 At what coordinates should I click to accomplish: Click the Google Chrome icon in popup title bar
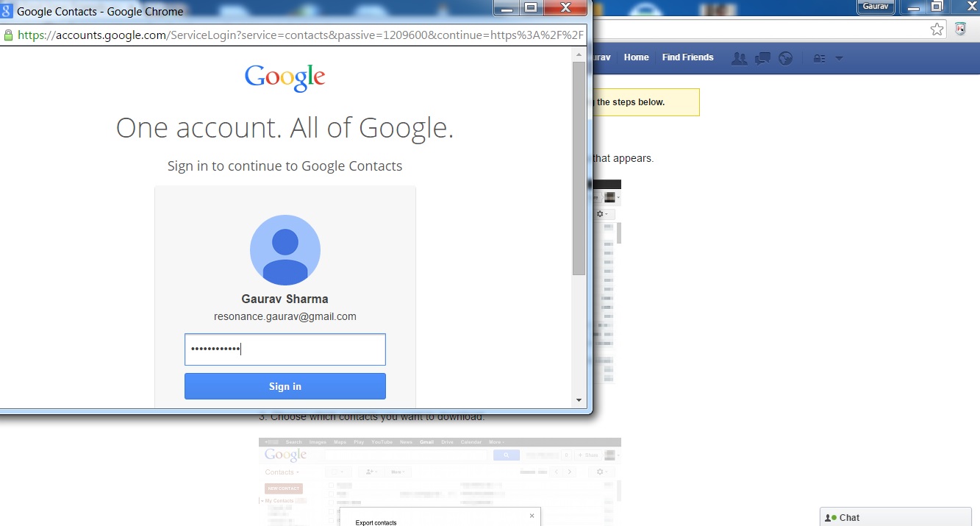point(7,10)
